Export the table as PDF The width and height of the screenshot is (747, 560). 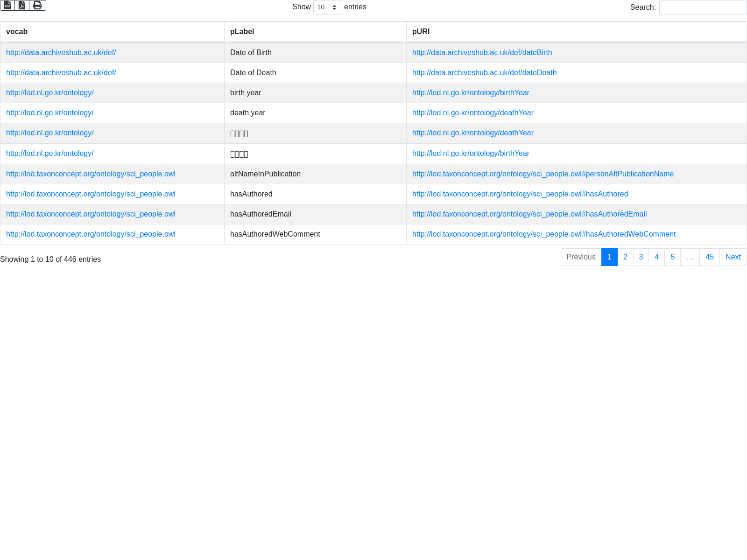(22, 5)
